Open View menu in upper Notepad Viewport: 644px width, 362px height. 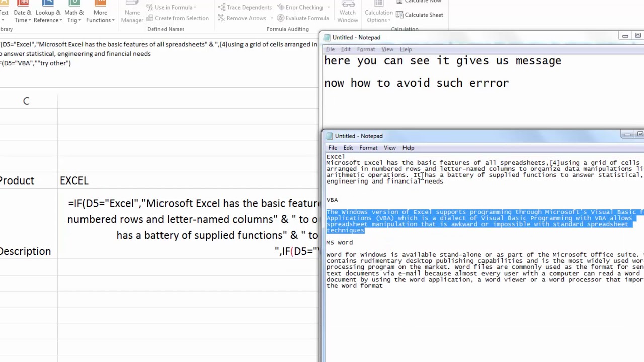pos(387,49)
